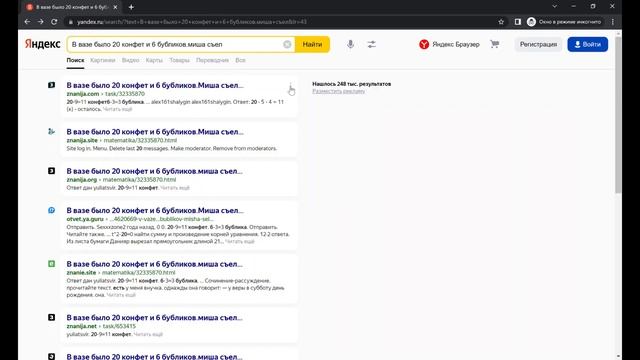The image size is (640, 360).
Task: Switch to the Переводчик tab
Action: point(212,60)
